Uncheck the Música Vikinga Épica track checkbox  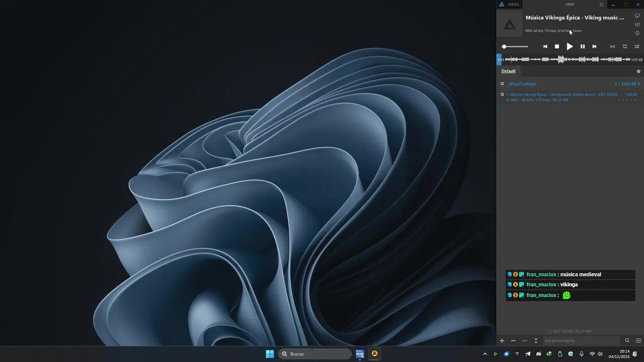[x=502, y=95]
